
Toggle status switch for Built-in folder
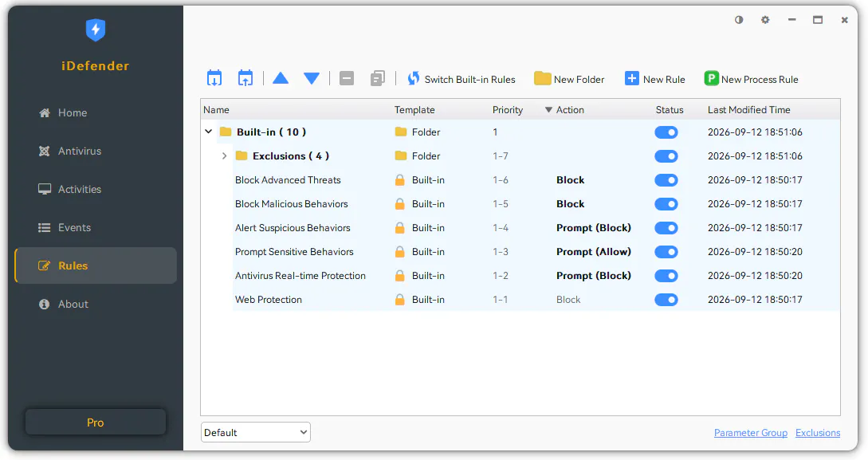(x=666, y=132)
